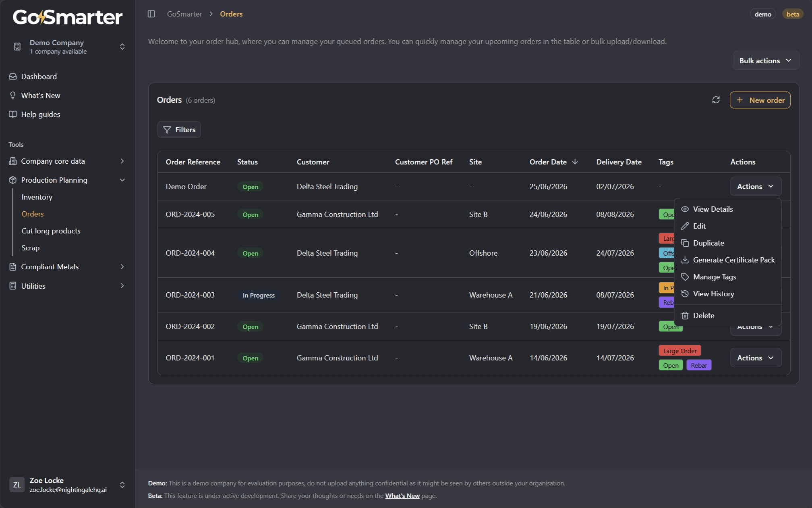Click the Status column header
812x508 pixels.
pos(247,162)
